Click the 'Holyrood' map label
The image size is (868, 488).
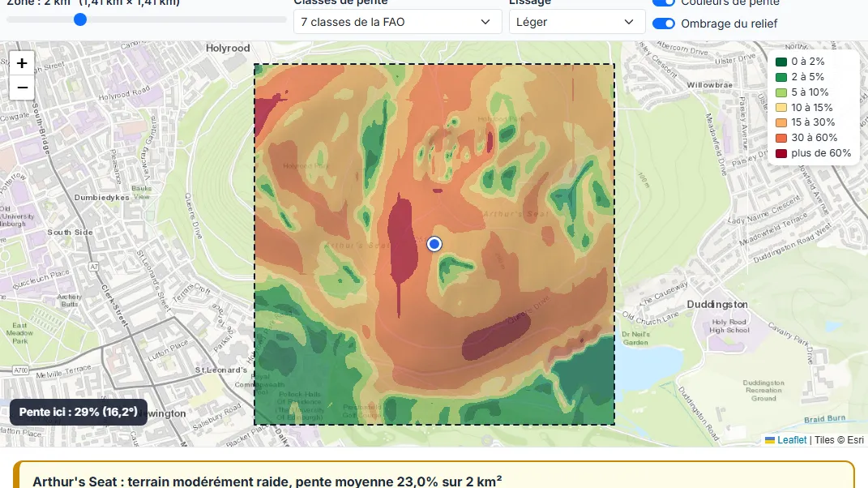point(228,48)
